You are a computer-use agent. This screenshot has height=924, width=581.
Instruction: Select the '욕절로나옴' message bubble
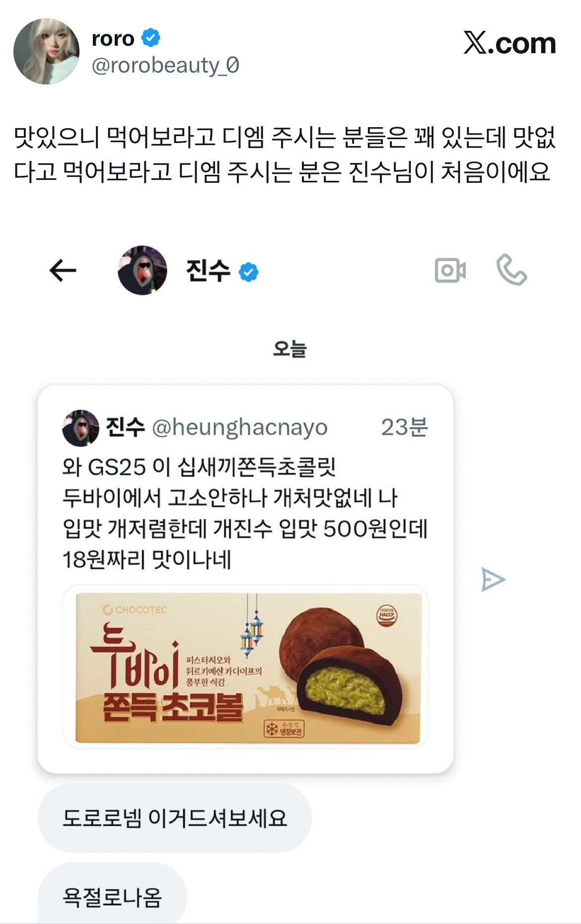coord(112,896)
